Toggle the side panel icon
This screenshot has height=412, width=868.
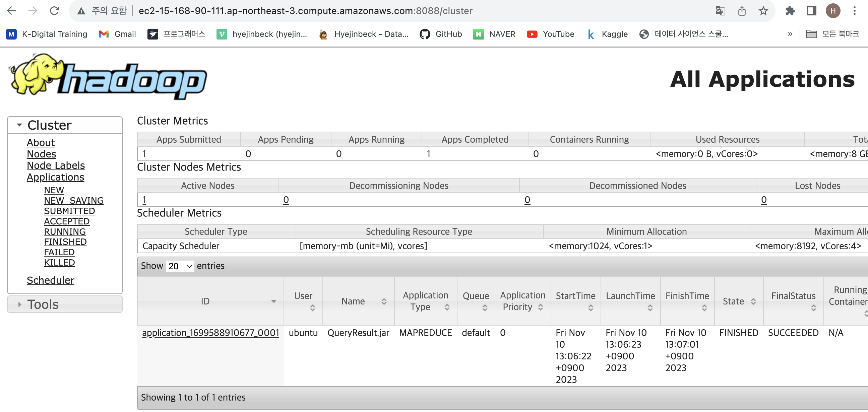811,11
